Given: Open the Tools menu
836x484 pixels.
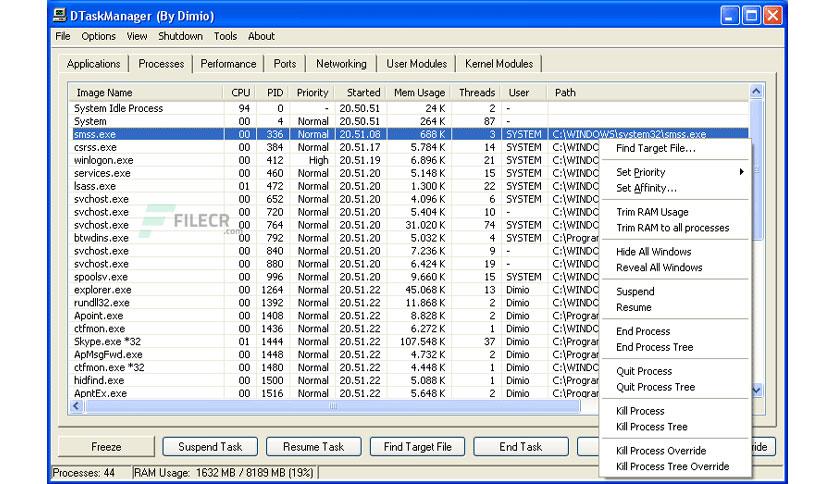Looking at the screenshot, I should pyautogui.click(x=225, y=36).
